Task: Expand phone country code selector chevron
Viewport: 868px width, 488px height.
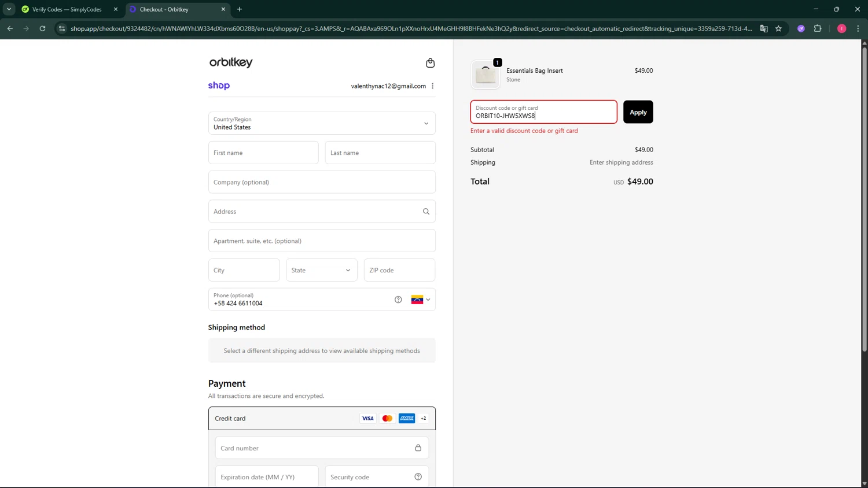Action: point(428,300)
